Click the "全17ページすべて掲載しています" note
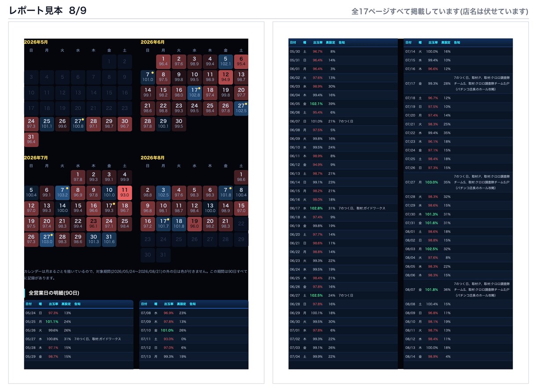Screen dimensions: 537x392 point(440,11)
